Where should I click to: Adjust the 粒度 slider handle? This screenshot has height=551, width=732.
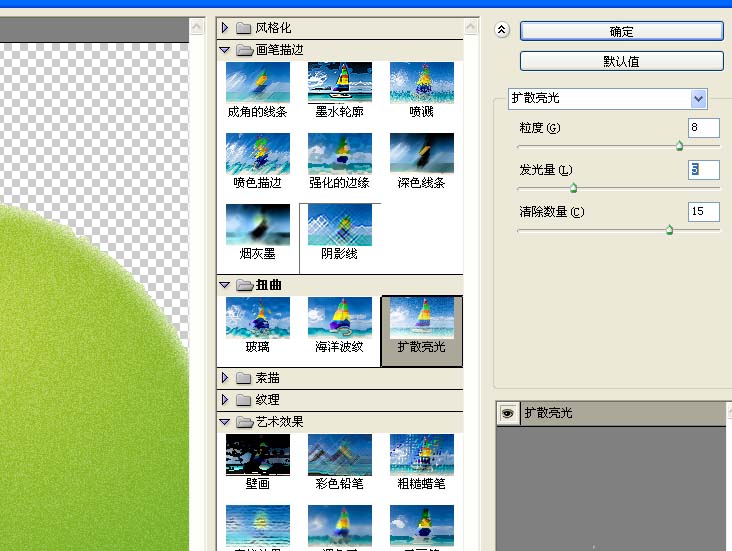click(x=680, y=146)
